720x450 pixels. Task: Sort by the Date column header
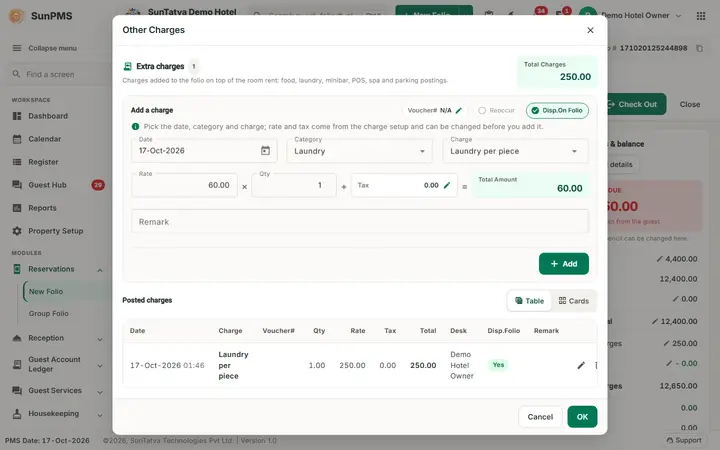click(x=137, y=331)
